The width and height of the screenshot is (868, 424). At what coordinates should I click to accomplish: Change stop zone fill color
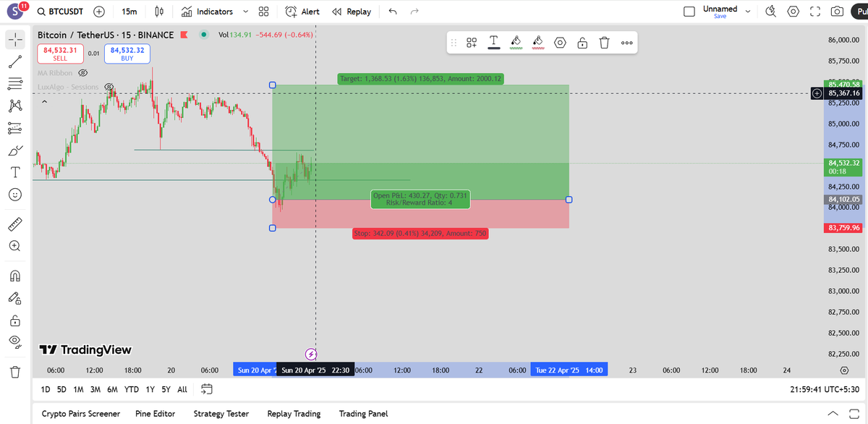pos(538,43)
